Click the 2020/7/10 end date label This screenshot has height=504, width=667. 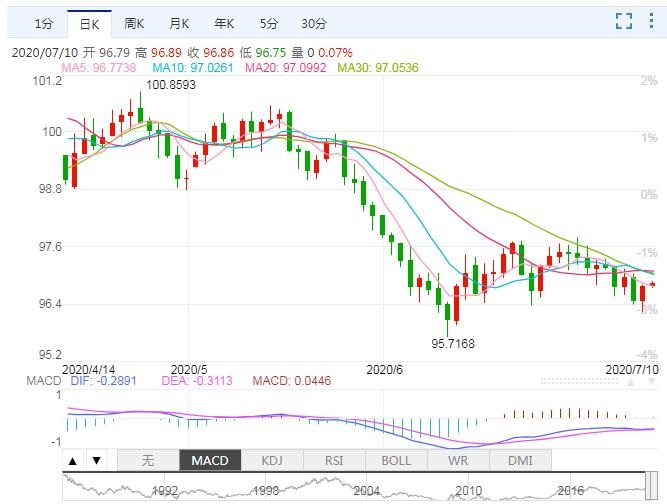632,369
